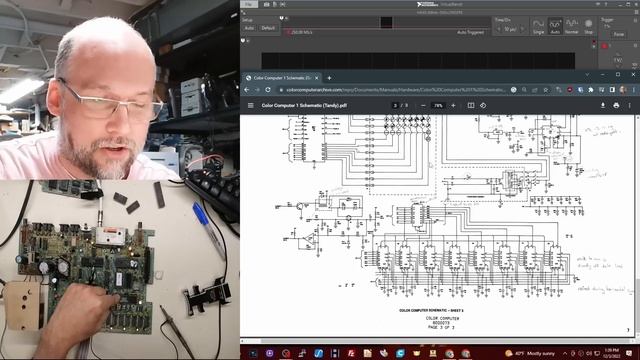Viewport: 640px width, 360px height.
Task: Open the File menu in VirtualBench
Action: coord(249,4)
